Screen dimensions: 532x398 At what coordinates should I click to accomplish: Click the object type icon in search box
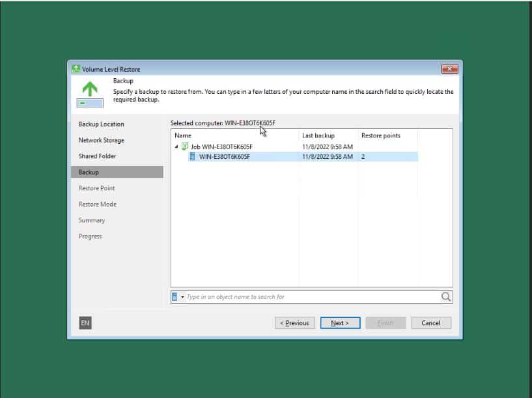coord(173,296)
